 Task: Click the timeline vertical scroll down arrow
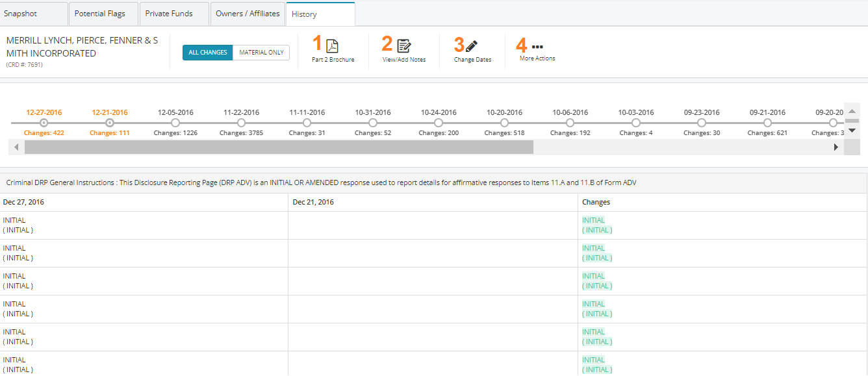[x=852, y=131]
